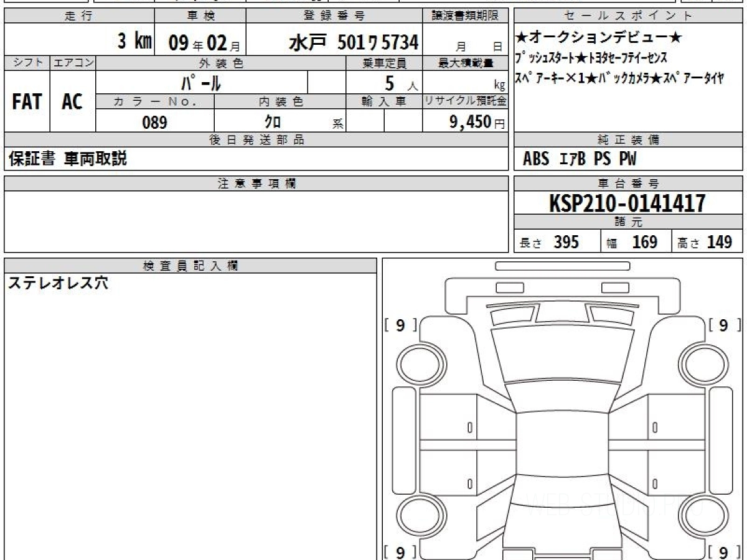Click the "諸元" header
Viewport: 747px width, 560px height.
pyautogui.click(x=629, y=222)
